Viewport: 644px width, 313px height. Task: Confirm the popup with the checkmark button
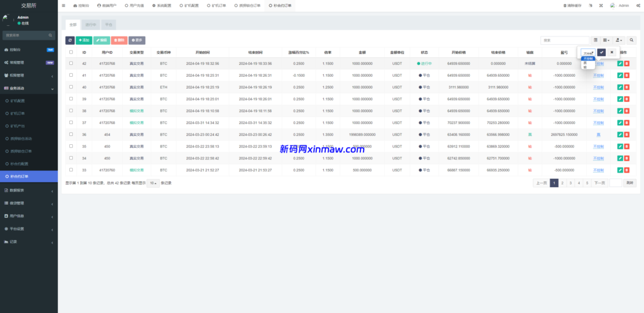[601, 52]
